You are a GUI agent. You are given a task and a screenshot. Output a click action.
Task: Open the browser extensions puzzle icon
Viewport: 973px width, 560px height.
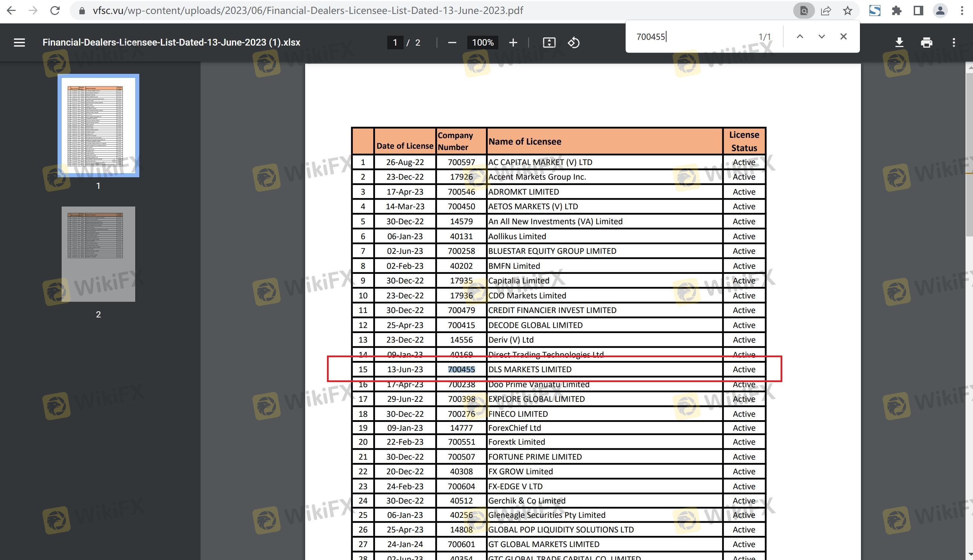(896, 11)
